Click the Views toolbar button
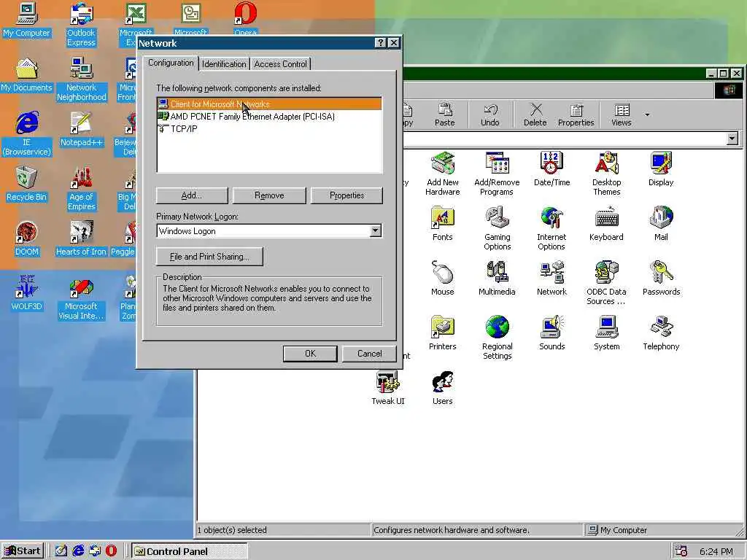747x560 pixels. point(622,114)
